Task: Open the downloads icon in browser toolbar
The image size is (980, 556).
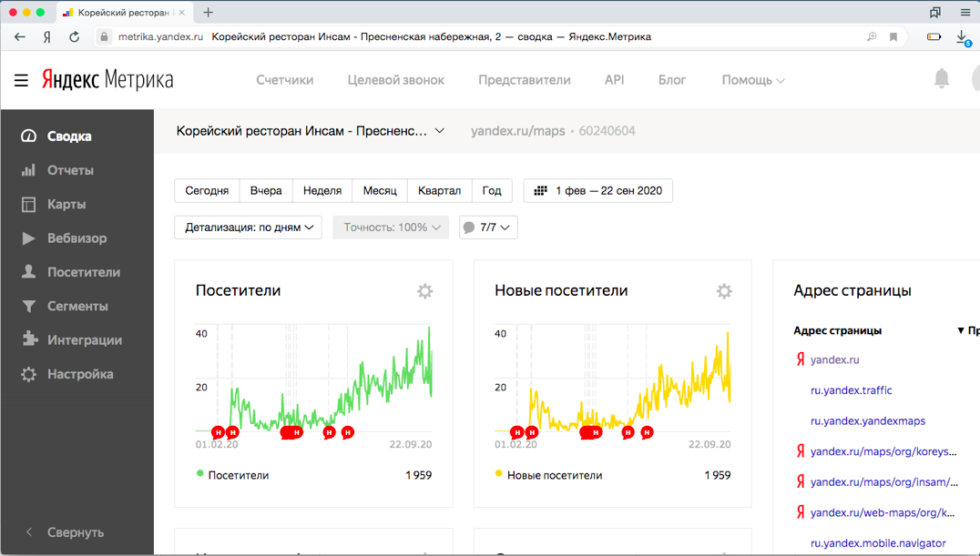Action: click(x=962, y=37)
